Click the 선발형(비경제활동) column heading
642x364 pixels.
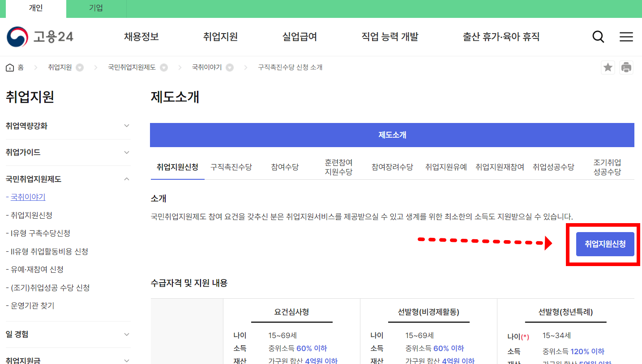(428, 312)
